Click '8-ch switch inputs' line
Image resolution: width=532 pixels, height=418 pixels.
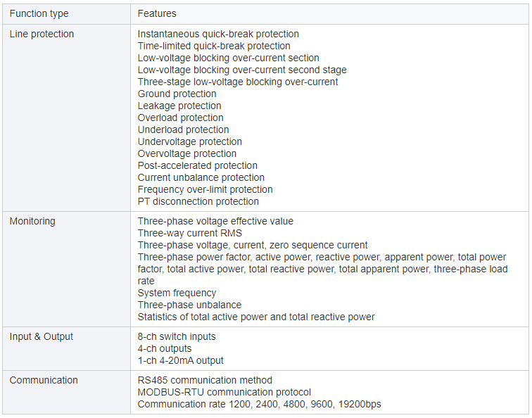click(x=177, y=336)
